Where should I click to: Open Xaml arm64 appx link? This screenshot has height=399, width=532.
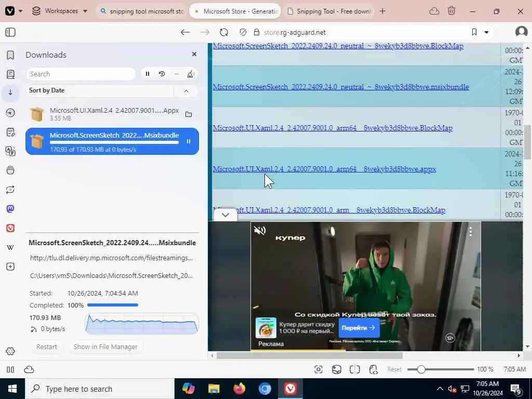tap(324, 169)
